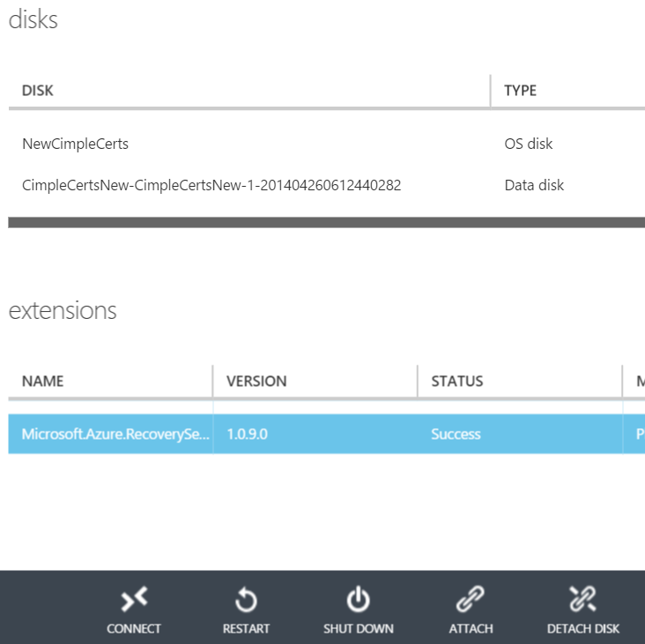Click the VERSION column header
The width and height of the screenshot is (645, 644).
[x=256, y=381]
